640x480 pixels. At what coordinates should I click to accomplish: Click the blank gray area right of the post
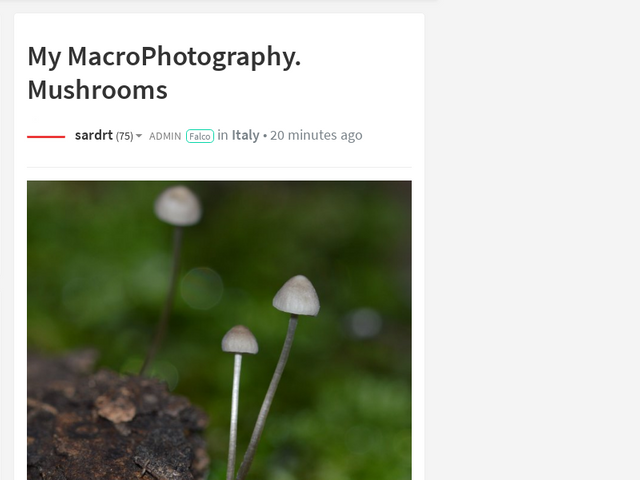click(x=532, y=245)
